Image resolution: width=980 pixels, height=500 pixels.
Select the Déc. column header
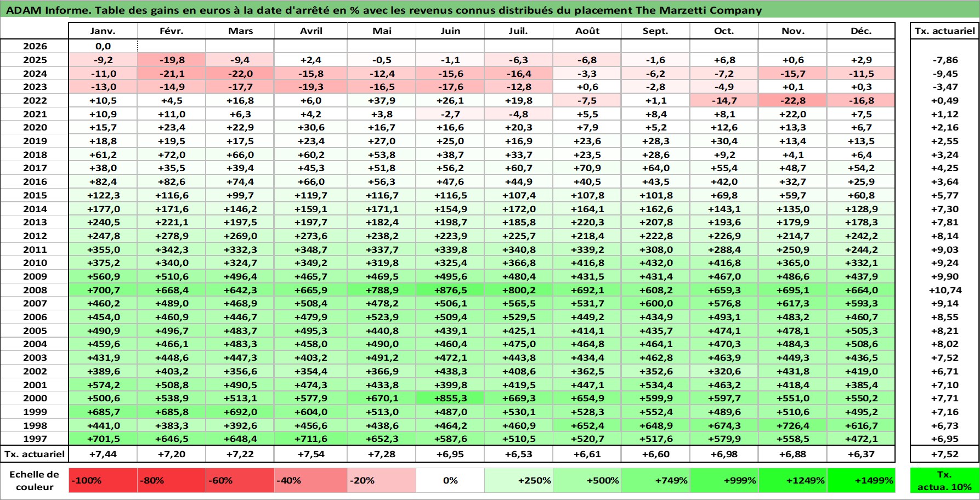[861, 31]
